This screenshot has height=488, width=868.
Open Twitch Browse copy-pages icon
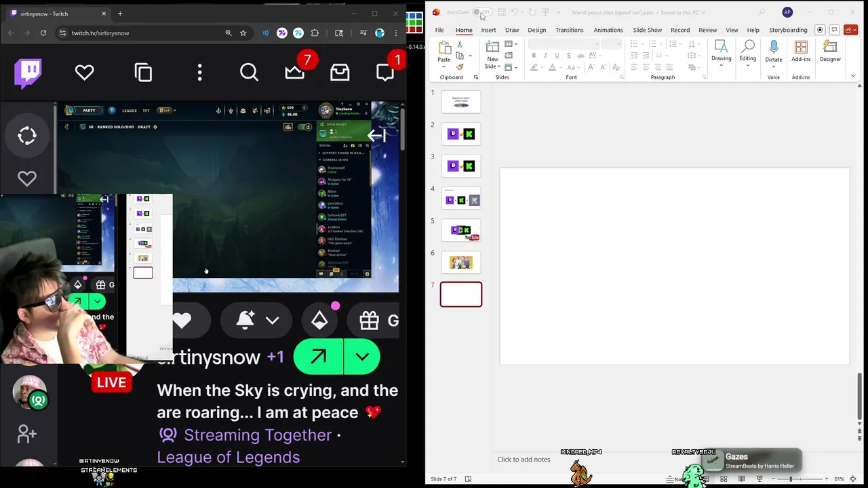click(x=143, y=73)
